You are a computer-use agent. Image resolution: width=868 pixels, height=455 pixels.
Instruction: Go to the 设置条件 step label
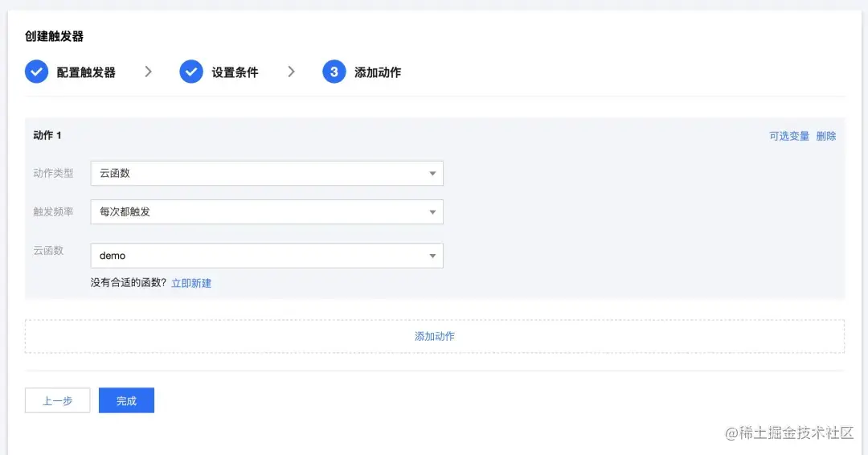click(x=235, y=72)
